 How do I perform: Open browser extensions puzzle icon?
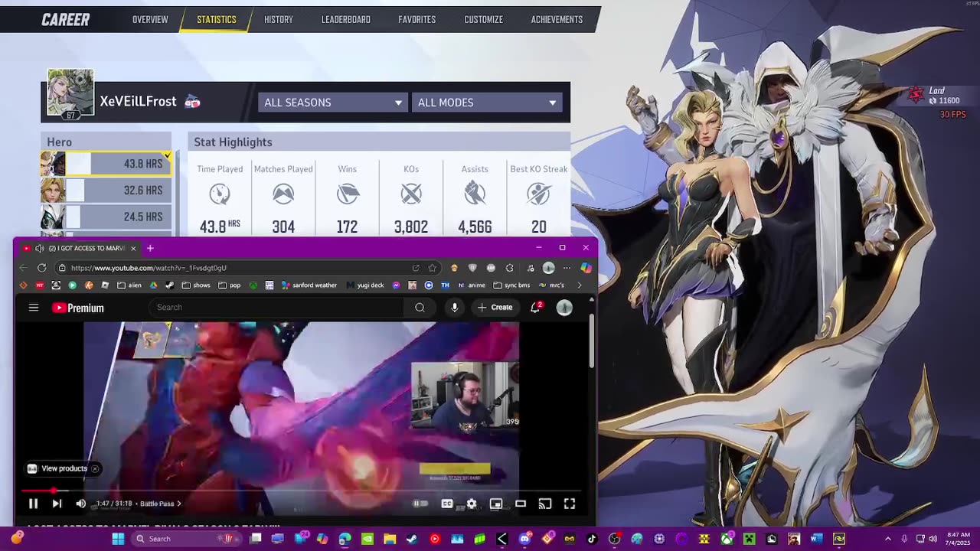pyautogui.click(x=510, y=268)
